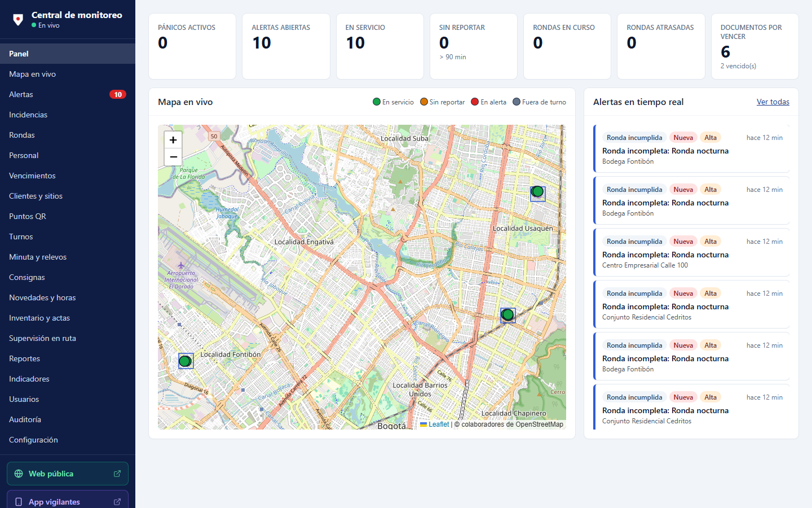Screen dimensions: 812x508
Task: Open Configuración in the sidebar
Action: click(68, 440)
